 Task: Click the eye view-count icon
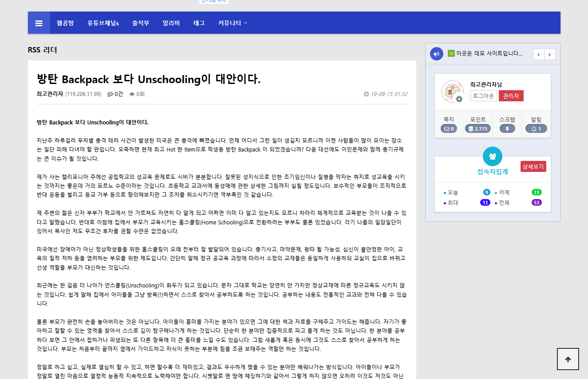[132, 94]
